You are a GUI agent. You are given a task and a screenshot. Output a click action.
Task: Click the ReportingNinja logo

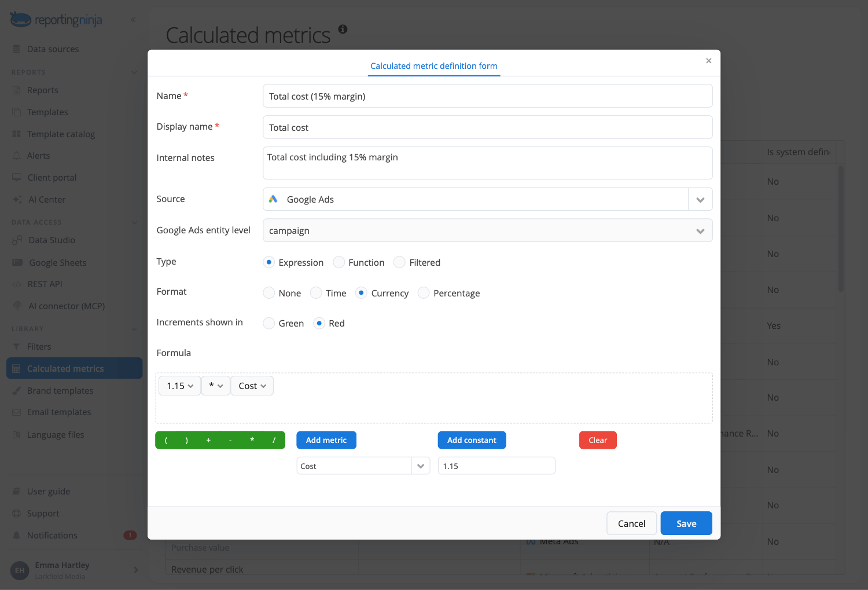coord(56,20)
